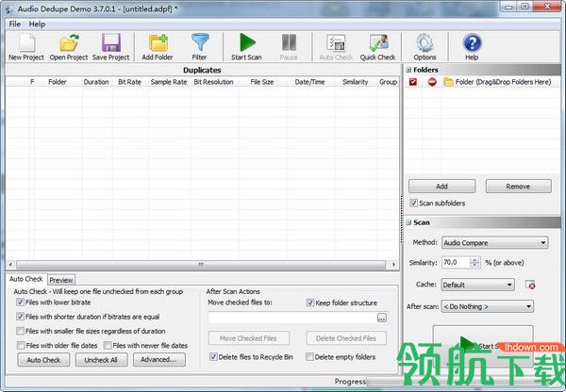Open Advanced auto check settings

click(159, 360)
